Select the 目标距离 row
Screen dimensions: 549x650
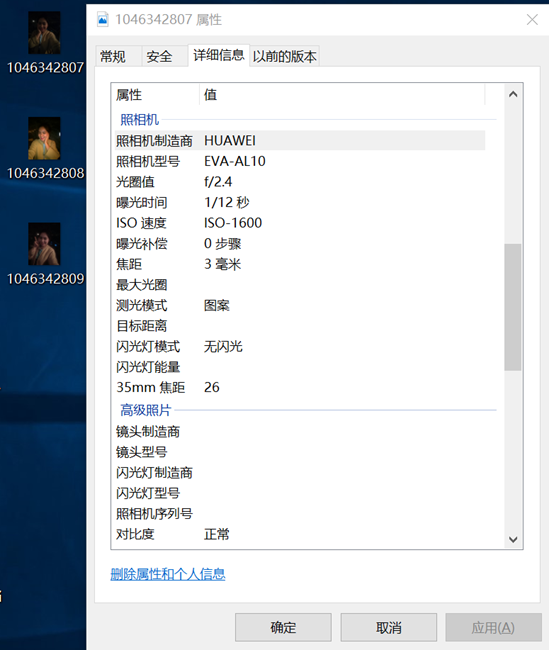pyautogui.click(x=300, y=326)
